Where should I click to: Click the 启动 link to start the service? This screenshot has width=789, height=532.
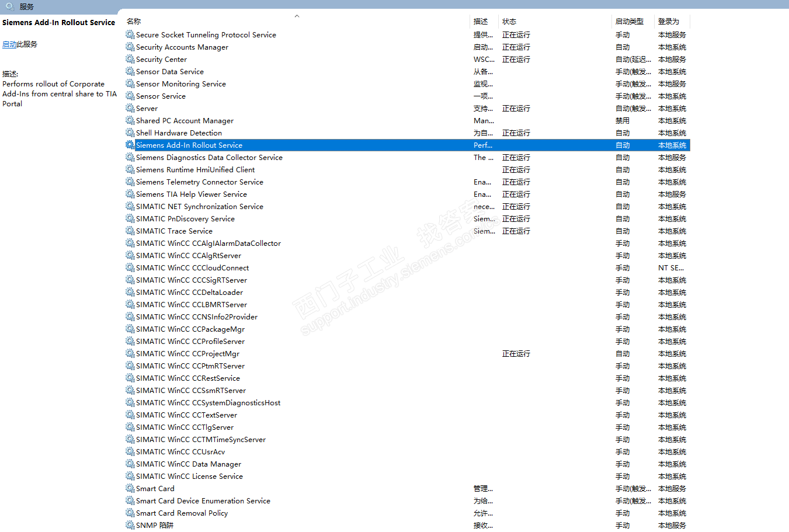[x=9, y=44]
